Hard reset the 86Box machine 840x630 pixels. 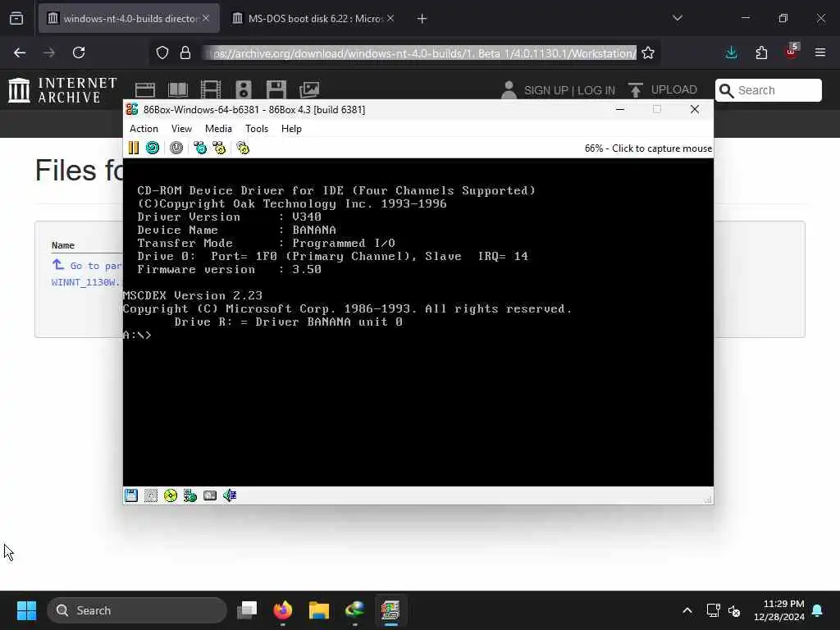153,148
